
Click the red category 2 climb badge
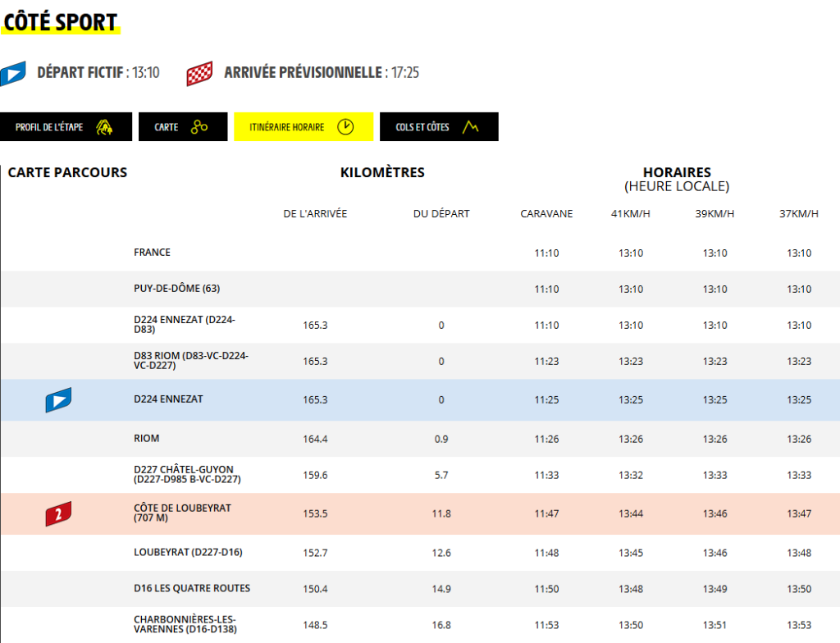58,514
